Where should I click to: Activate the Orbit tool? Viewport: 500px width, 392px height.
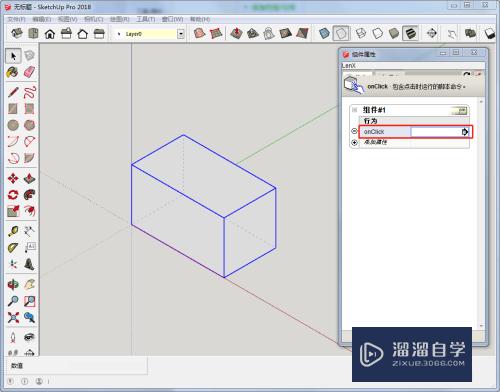point(13,284)
